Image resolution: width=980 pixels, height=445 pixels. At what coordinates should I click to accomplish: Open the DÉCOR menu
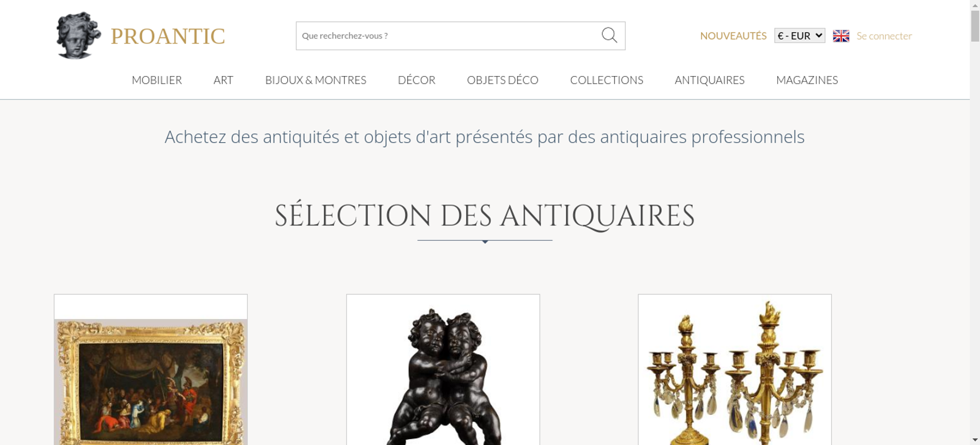[416, 80]
